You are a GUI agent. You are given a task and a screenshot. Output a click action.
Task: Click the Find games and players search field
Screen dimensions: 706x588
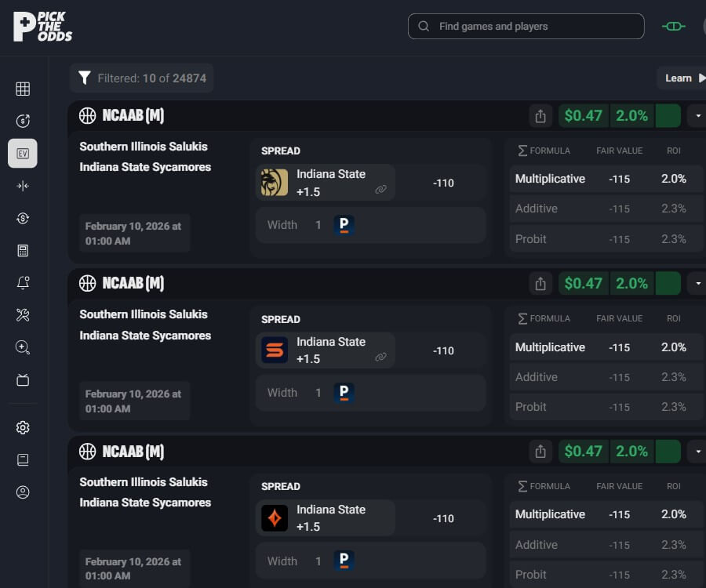point(525,26)
